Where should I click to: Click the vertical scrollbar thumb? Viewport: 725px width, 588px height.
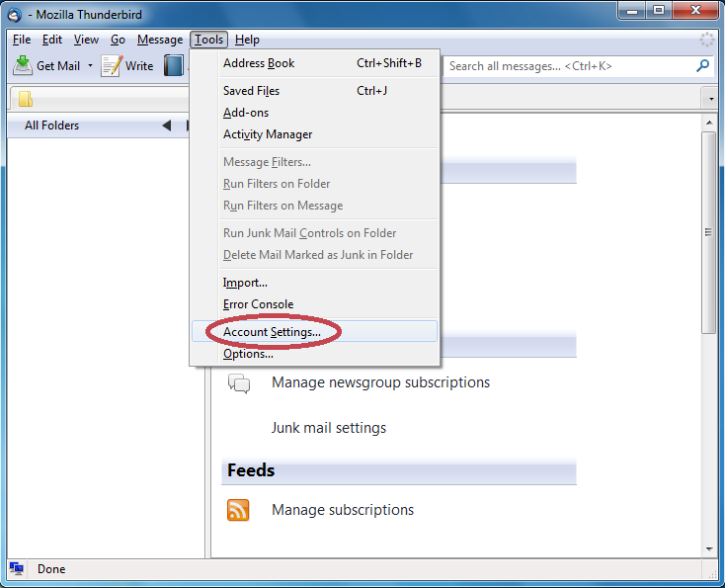coord(709,232)
